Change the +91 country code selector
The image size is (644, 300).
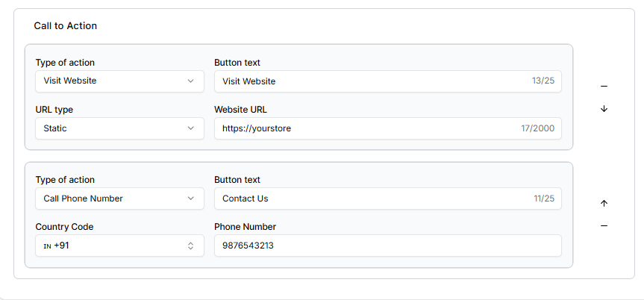(119, 246)
